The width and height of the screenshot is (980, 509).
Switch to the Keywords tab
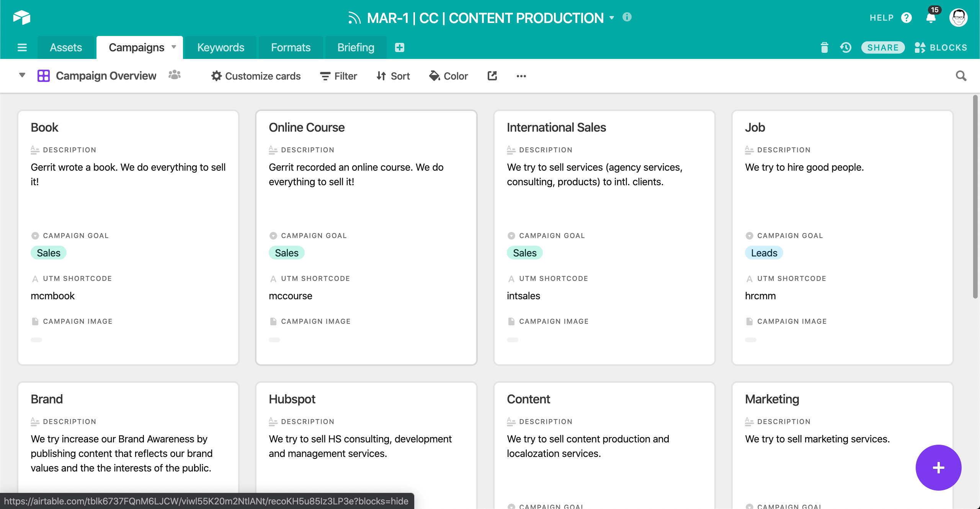(x=220, y=47)
